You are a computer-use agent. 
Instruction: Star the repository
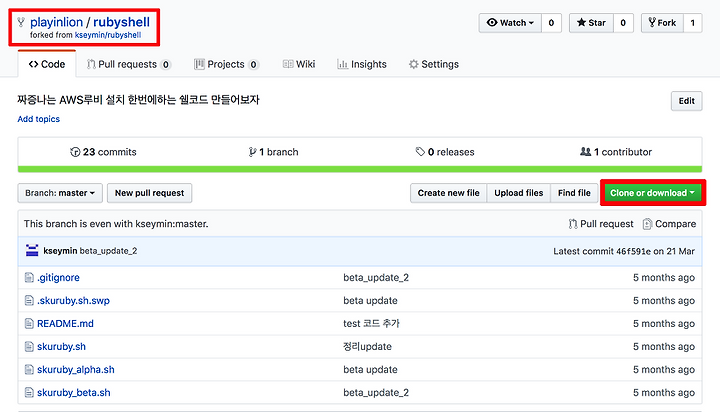591,23
